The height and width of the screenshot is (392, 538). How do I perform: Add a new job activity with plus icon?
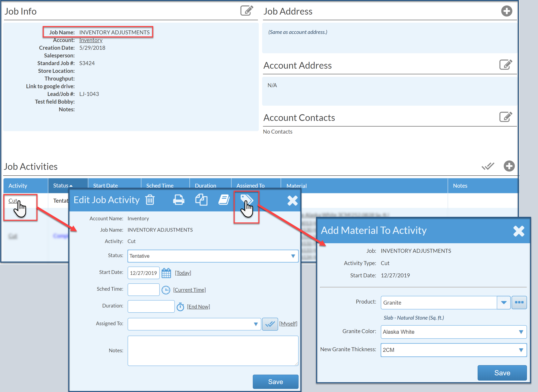point(509,166)
